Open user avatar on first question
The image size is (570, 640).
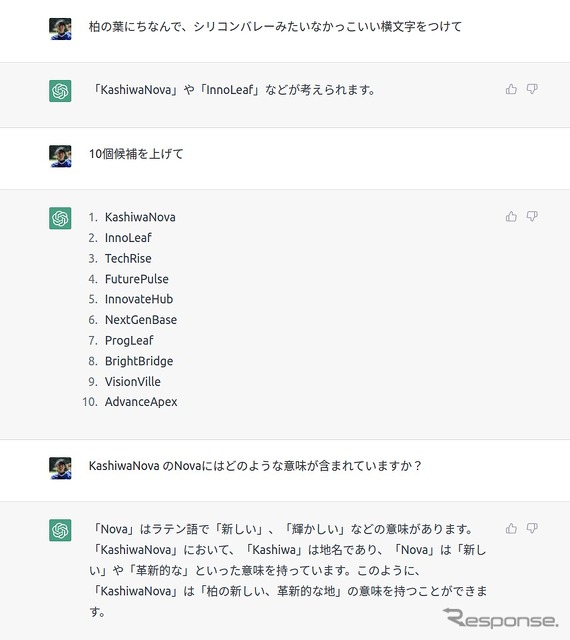tap(60, 29)
